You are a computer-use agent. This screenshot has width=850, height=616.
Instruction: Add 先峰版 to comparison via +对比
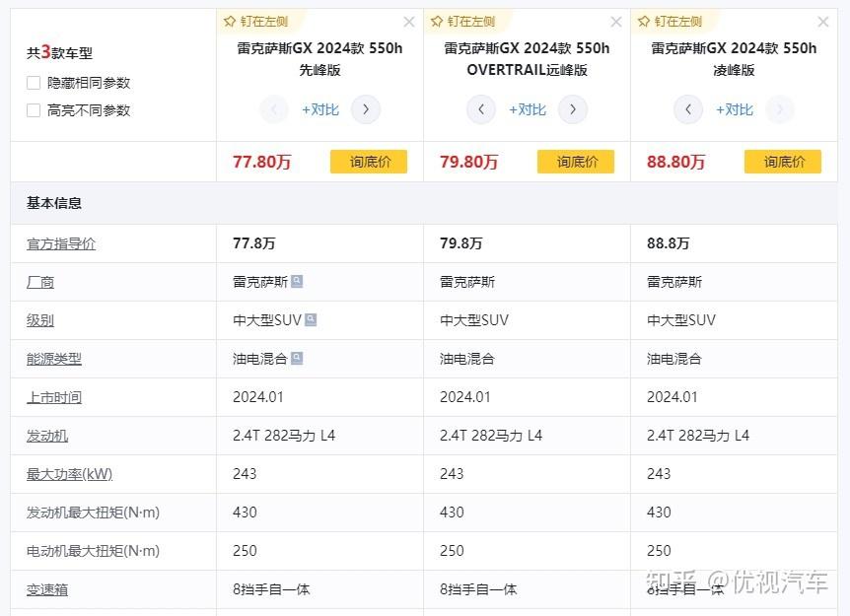pos(319,109)
